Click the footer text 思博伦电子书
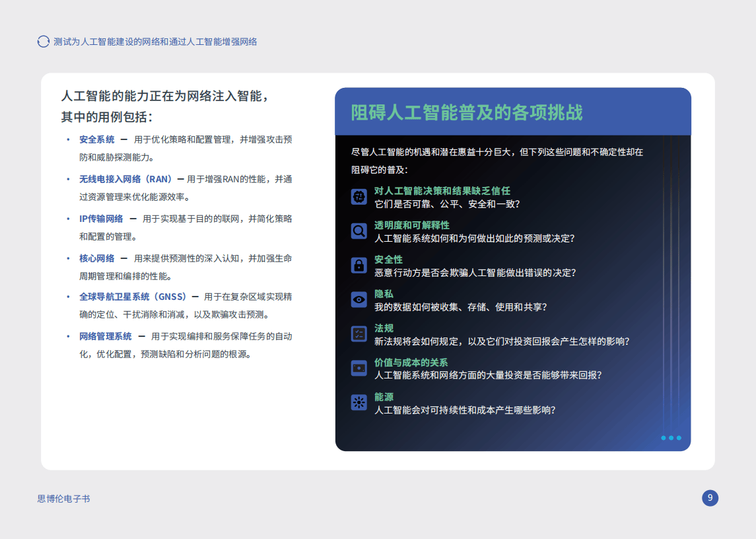 coord(63,499)
